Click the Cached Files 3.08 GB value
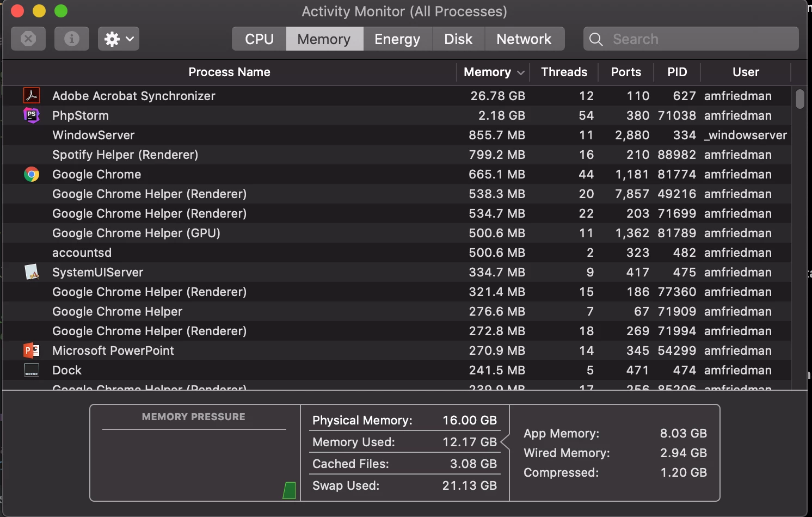This screenshot has height=517, width=812. point(473,464)
